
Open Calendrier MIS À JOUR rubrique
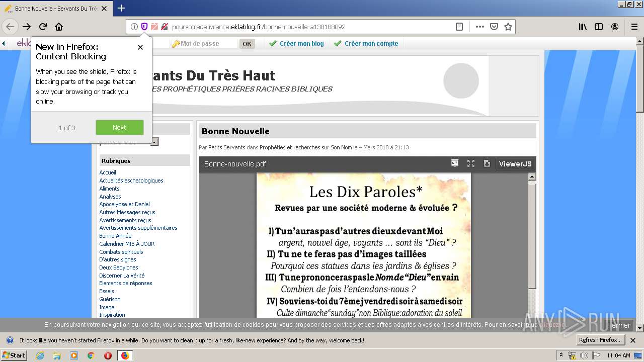coord(127,244)
